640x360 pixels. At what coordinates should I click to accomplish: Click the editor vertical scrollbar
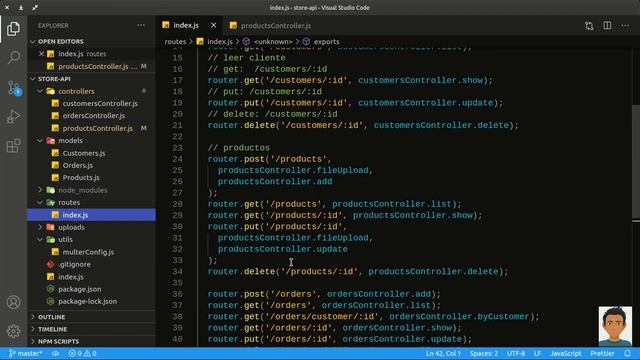636,163
